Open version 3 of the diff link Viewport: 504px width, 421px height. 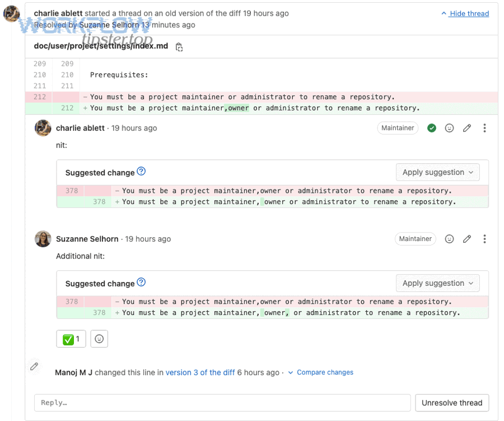coord(200,372)
